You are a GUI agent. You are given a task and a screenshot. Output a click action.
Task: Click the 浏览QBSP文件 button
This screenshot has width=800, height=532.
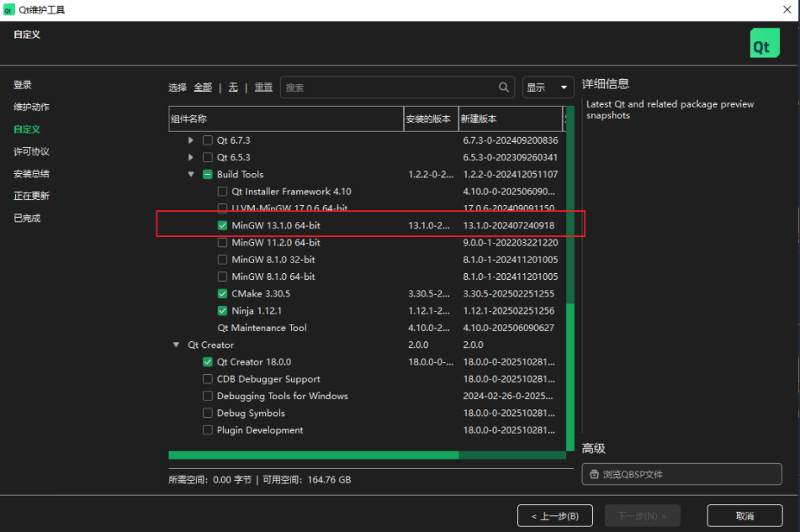[681, 474]
